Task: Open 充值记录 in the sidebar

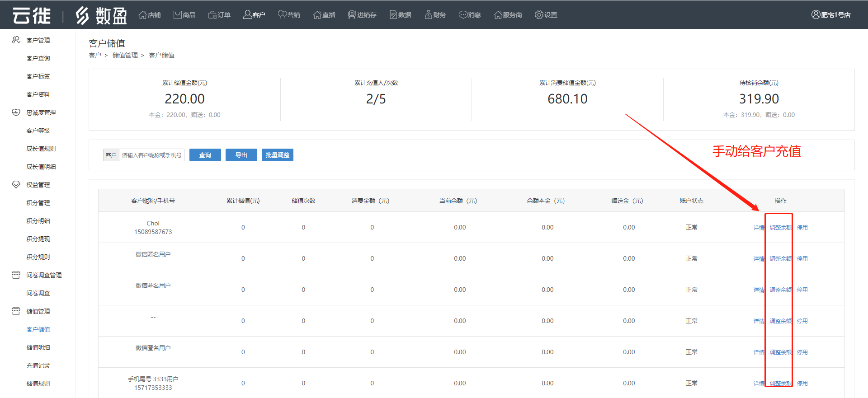Action: pyautogui.click(x=38, y=365)
